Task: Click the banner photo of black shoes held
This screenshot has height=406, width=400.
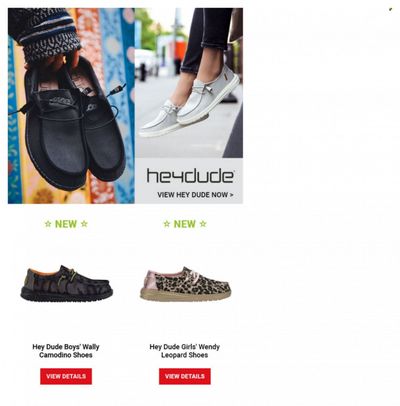Action: (x=71, y=106)
